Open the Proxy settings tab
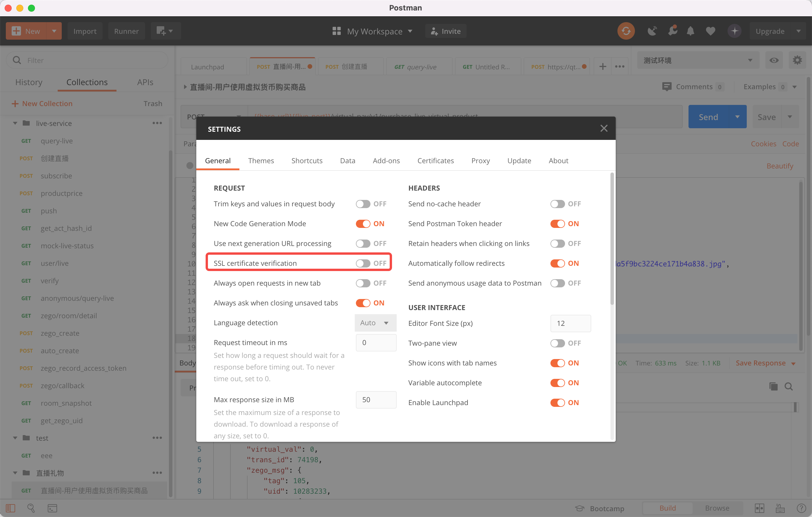 (480, 161)
